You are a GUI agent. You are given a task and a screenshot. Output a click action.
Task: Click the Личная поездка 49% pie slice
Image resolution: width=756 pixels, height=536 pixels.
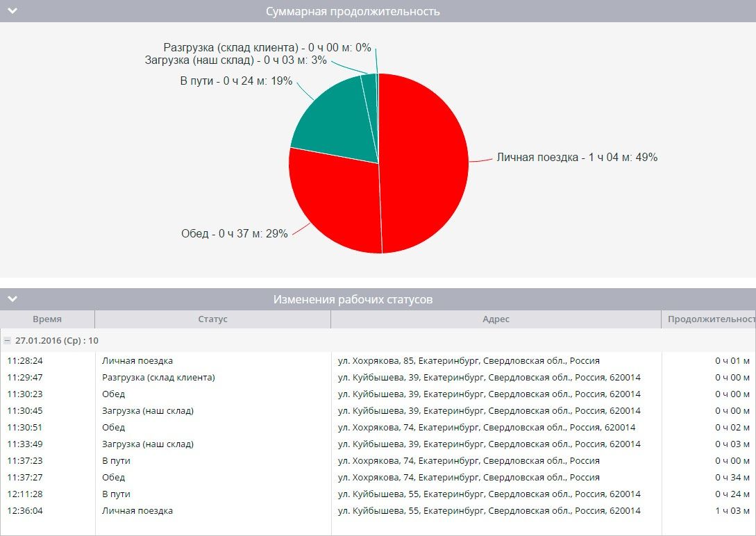424,164
